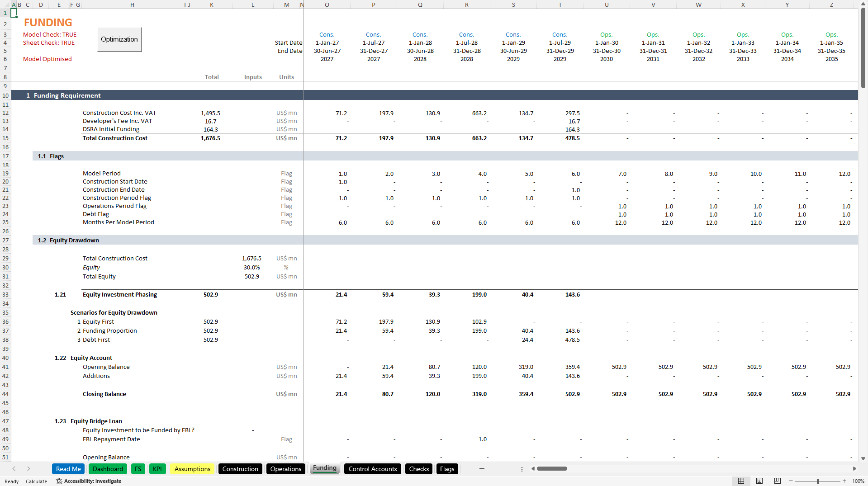Screen dimensions: 868x486
Task: Open the Construction sheet tab
Action: 240,469
